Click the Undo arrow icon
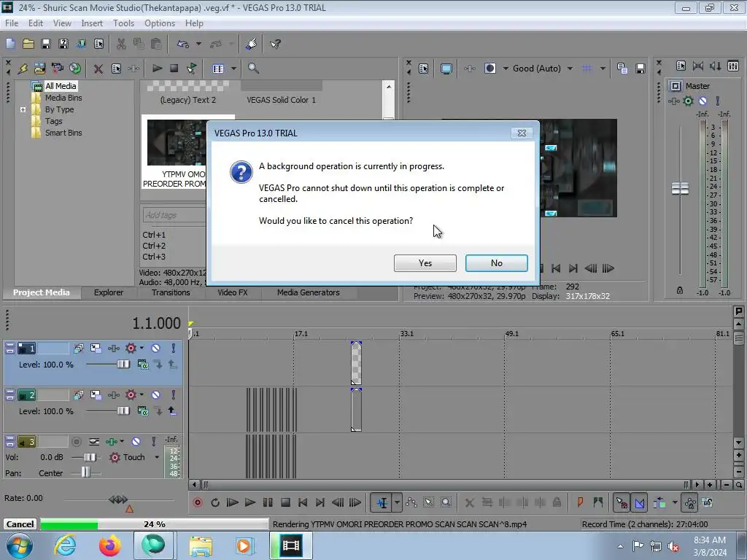Image resolution: width=747 pixels, height=560 pixels. pyautogui.click(x=183, y=44)
